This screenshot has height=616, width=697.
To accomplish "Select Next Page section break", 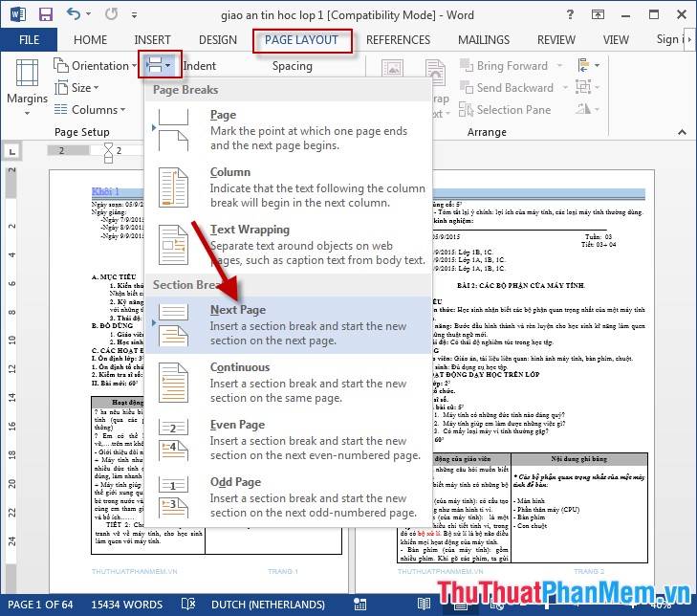I will point(289,324).
